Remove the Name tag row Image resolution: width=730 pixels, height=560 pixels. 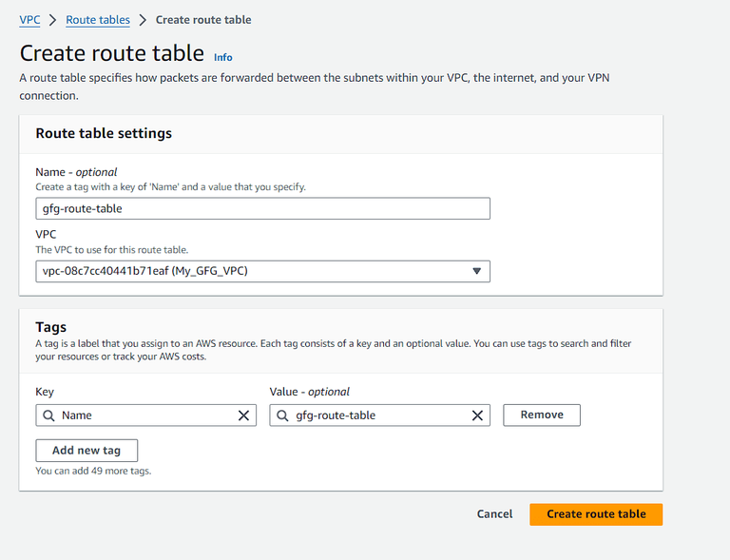click(542, 415)
